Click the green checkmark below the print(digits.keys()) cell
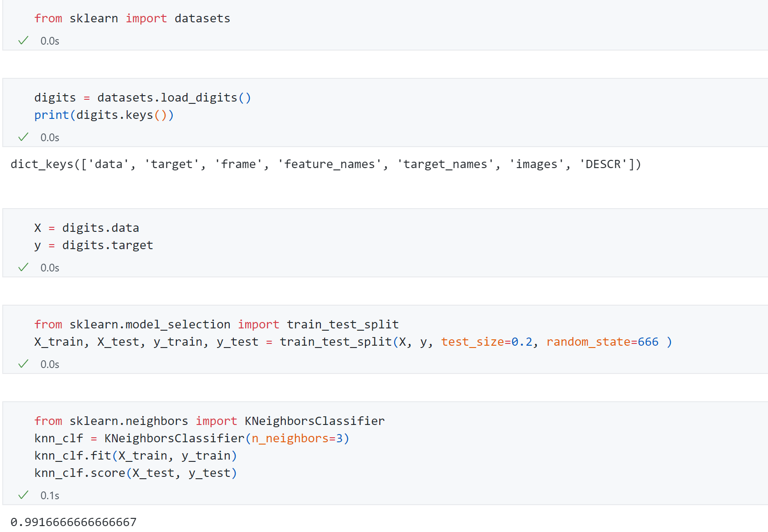768x532 pixels. 23,137
